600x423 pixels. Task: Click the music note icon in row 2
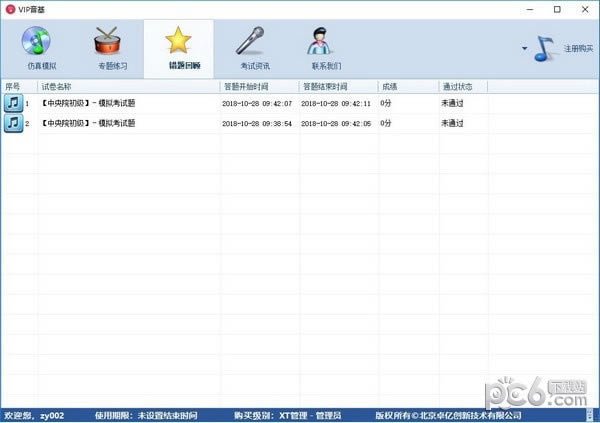coord(14,123)
